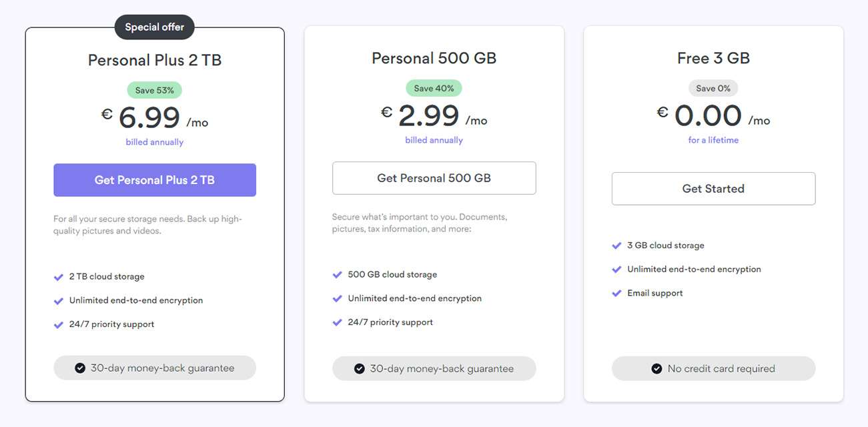Click the 'for a lifetime' text

click(x=713, y=140)
